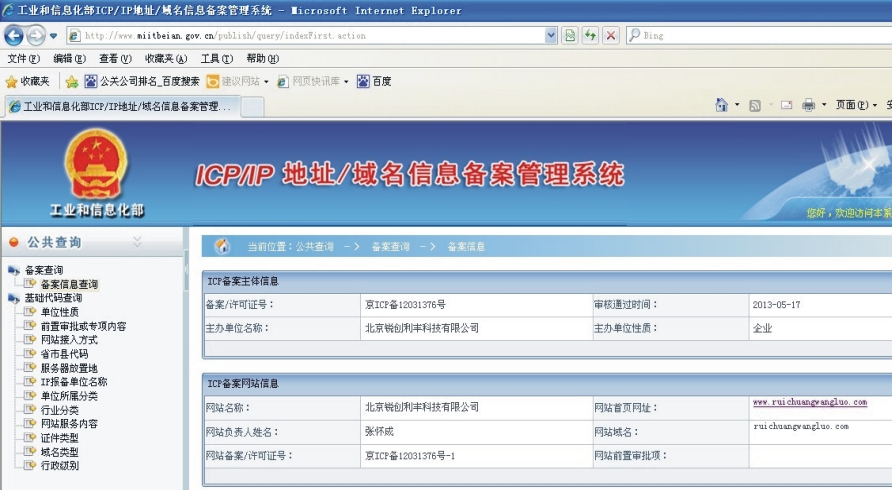Refresh the page with the green arrows icon

(590, 35)
